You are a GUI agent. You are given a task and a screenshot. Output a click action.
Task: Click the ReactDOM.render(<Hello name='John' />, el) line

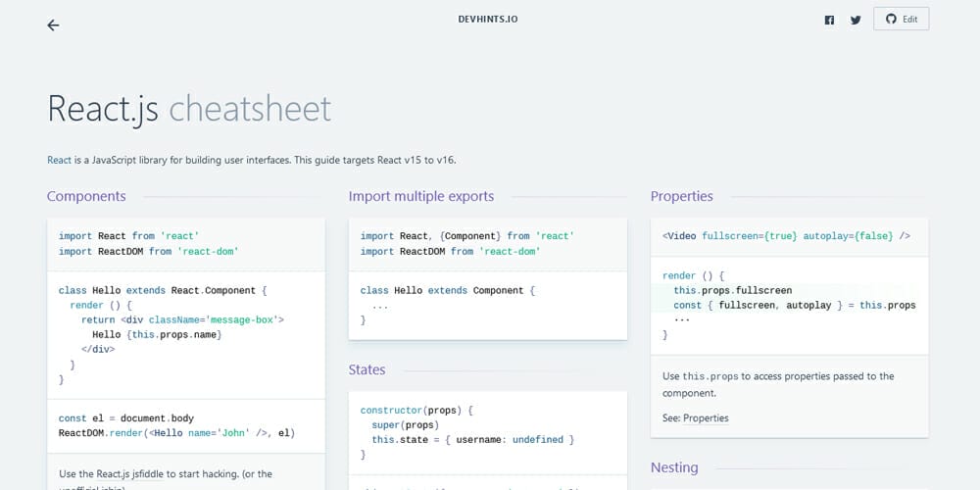(176, 432)
